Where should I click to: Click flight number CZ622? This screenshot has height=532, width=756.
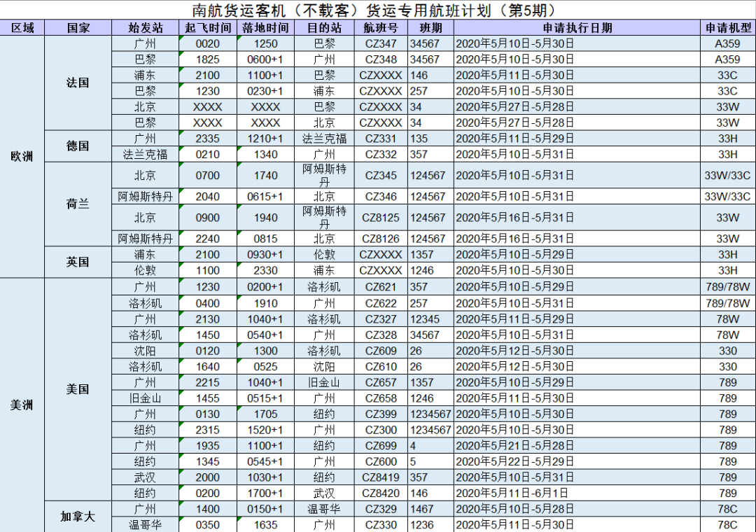coord(381,303)
